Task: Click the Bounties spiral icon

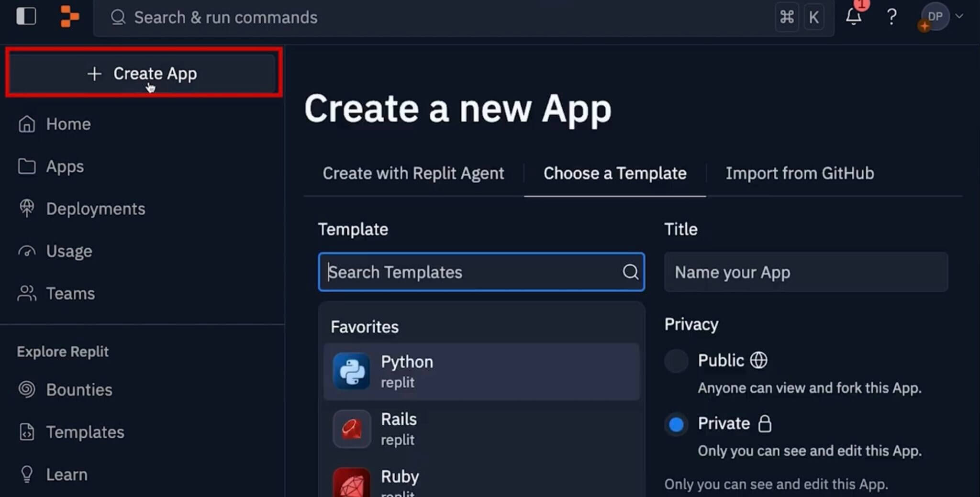Action: [x=27, y=389]
